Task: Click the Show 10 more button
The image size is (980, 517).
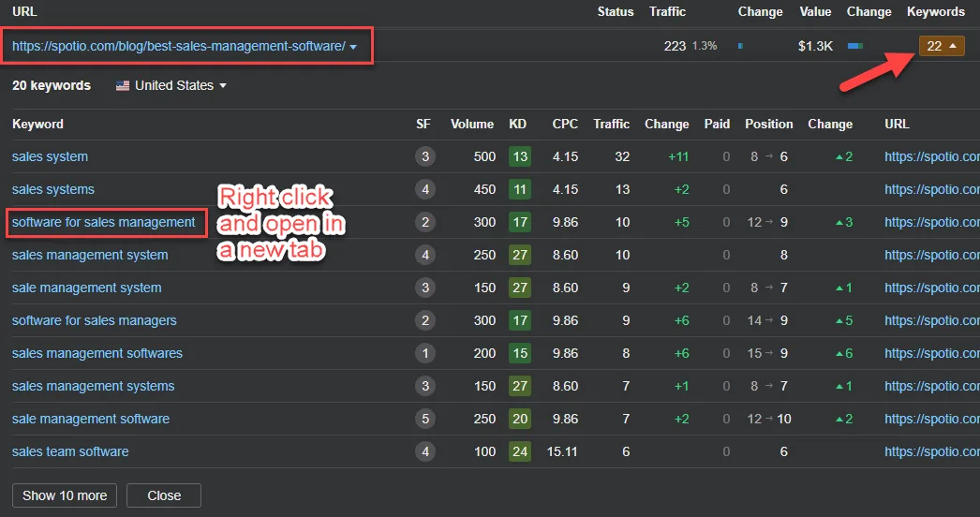Action: 65,495
